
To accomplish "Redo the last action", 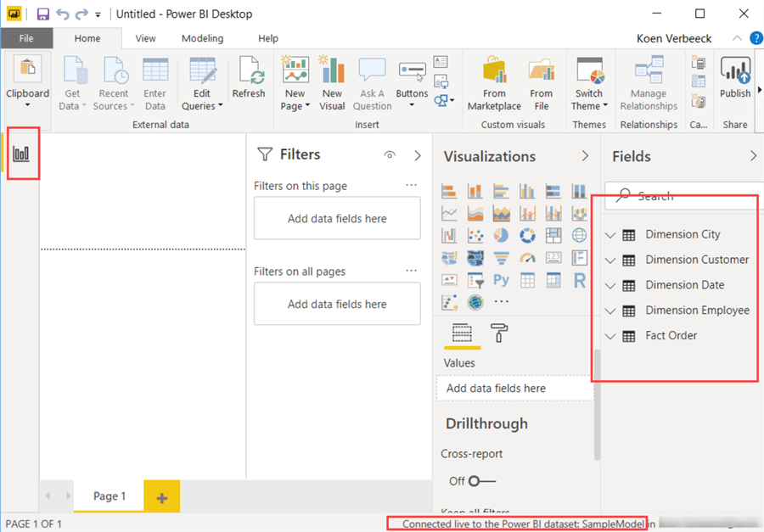I will [81, 14].
